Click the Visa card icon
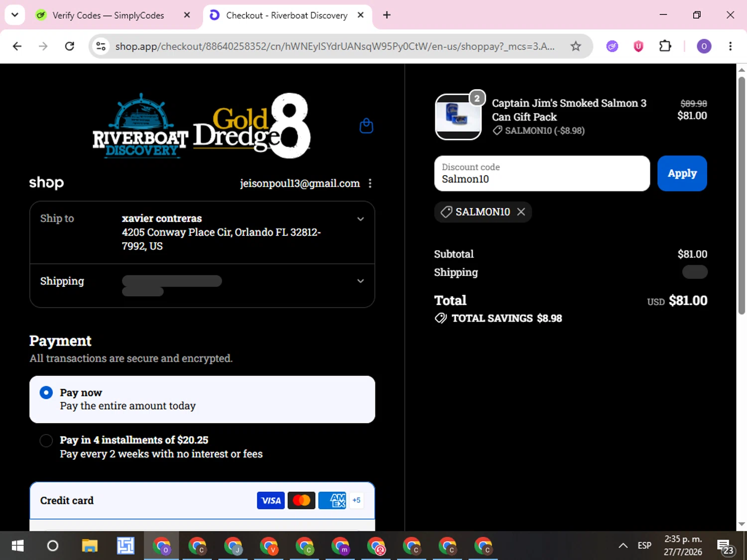Screen dimensions: 747x560 [x=271, y=500]
